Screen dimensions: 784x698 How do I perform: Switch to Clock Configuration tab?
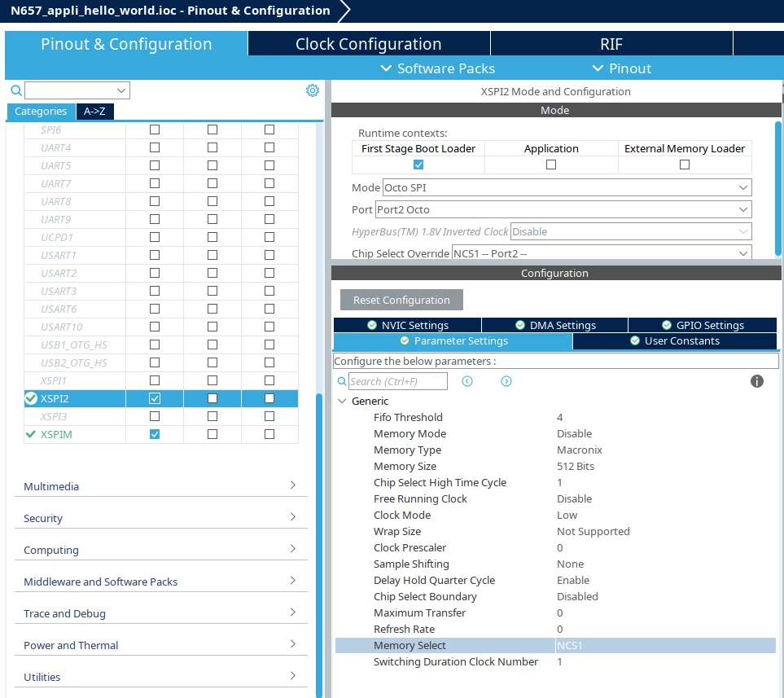[369, 44]
